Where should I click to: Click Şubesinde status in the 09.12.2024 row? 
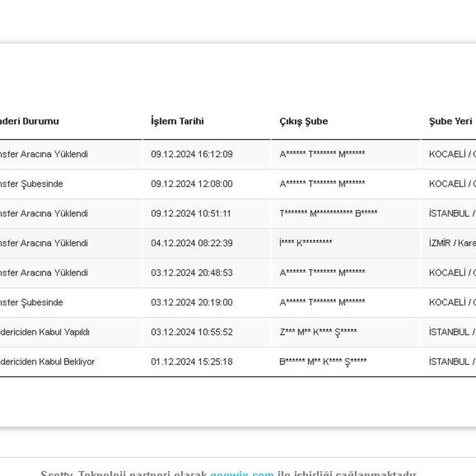(x=32, y=184)
